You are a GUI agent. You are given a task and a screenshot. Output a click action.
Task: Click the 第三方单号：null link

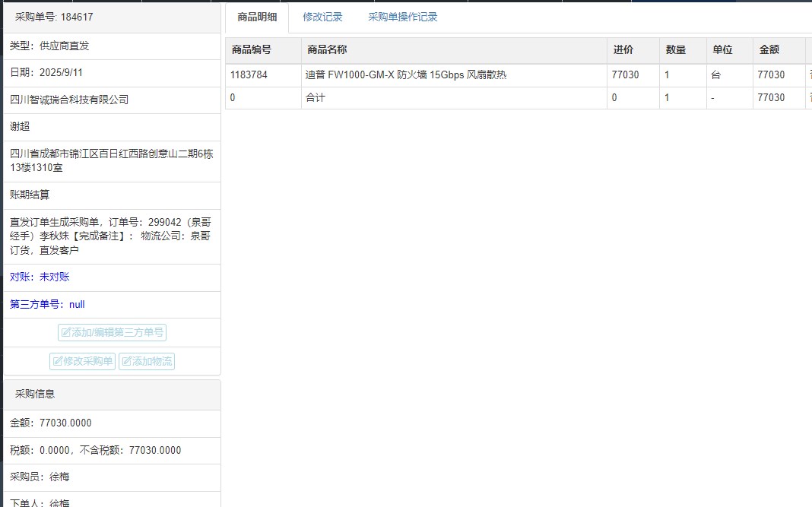click(47, 305)
